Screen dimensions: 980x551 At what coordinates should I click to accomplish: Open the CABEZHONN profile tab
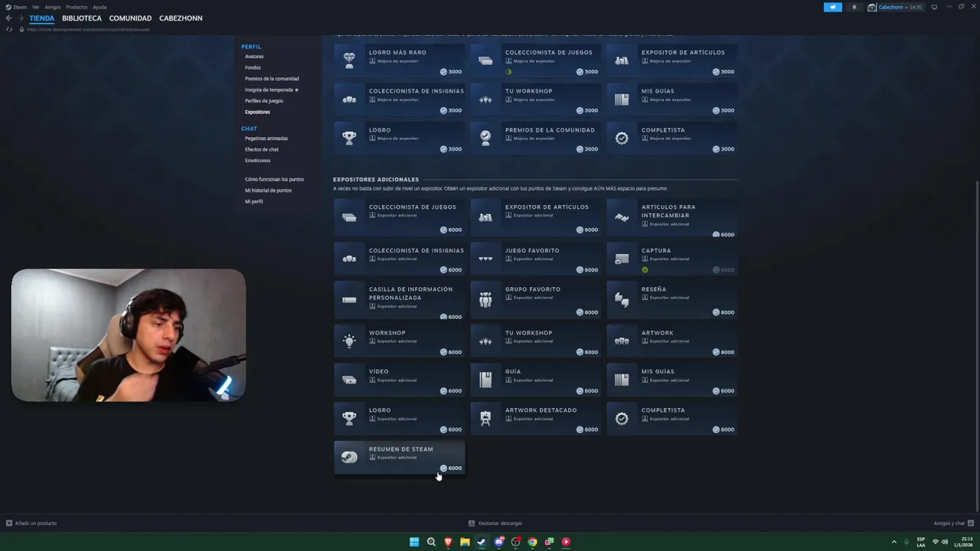click(181, 18)
